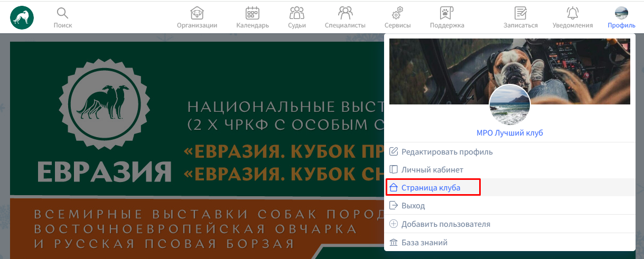Image resolution: width=644 pixels, height=259 pixels.
Task: Click the Записаться sign-up icon
Action: tap(520, 13)
